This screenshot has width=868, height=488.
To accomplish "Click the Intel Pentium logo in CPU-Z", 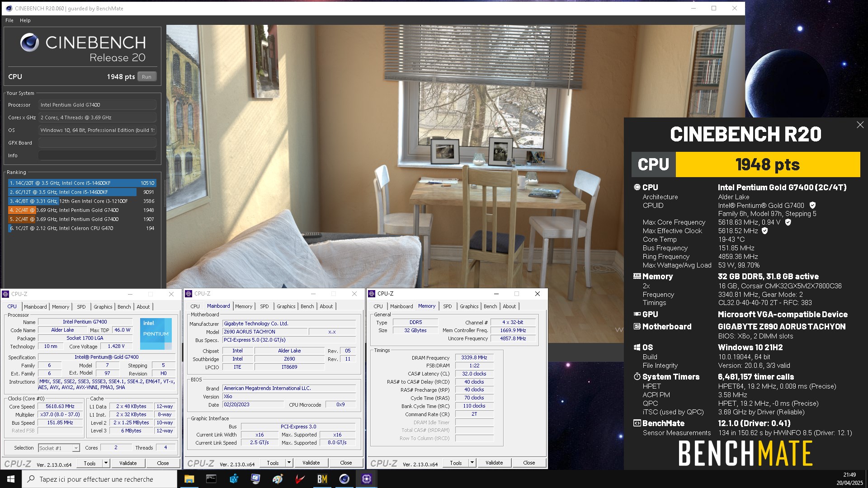I will (156, 333).
